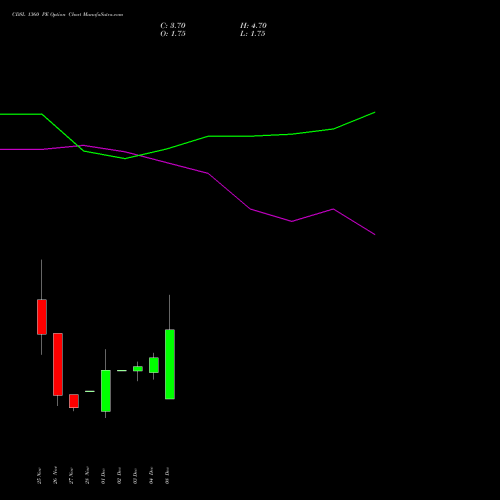Click the '04 Dec' date axis label
This screenshot has height=500, width=500.
pyautogui.click(x=151, y=476)
